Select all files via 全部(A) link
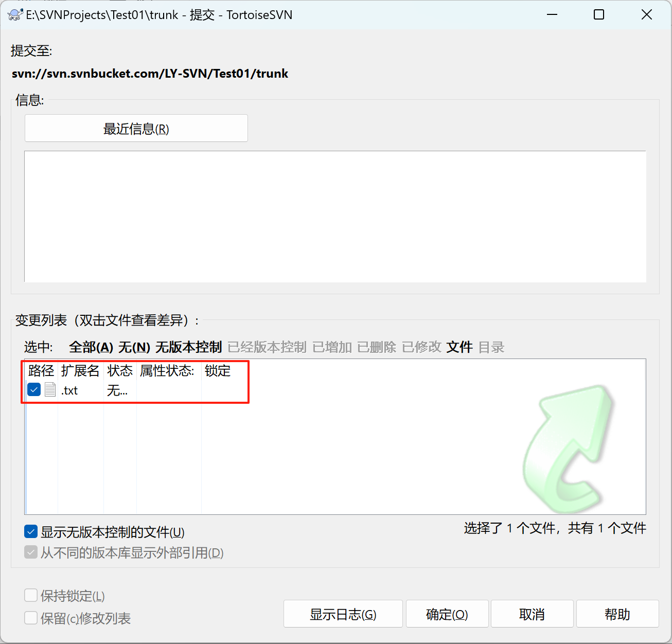 click(x=91, y=347)
